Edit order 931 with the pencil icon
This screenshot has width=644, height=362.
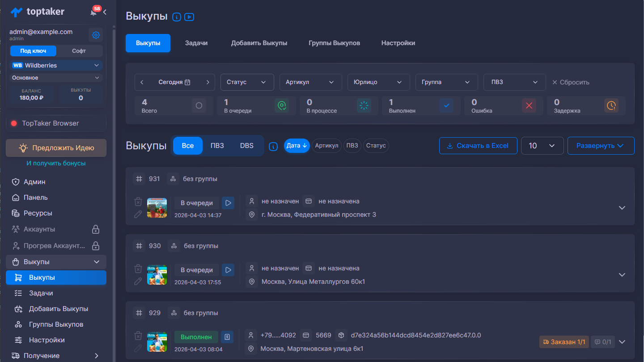coord(138,214)
